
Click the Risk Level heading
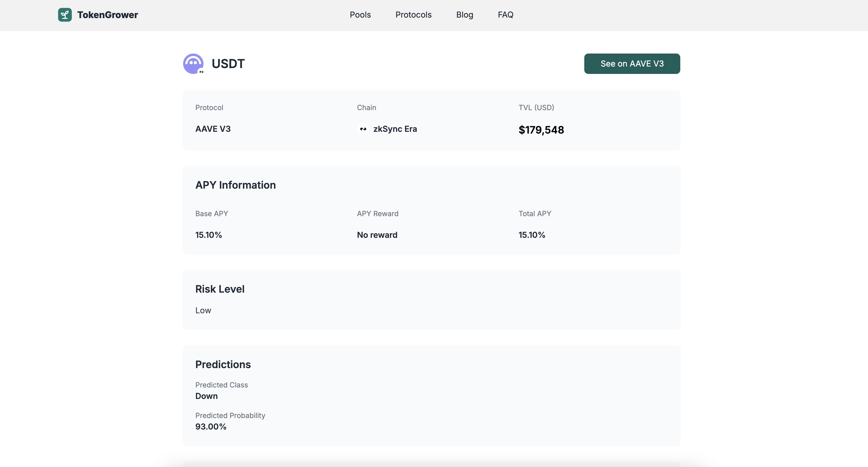tap(220, 289)
